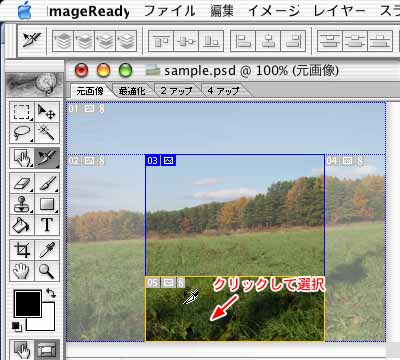400x360 pixels.
Task: Activate the Type tool
Action: [x=47, y=225]
